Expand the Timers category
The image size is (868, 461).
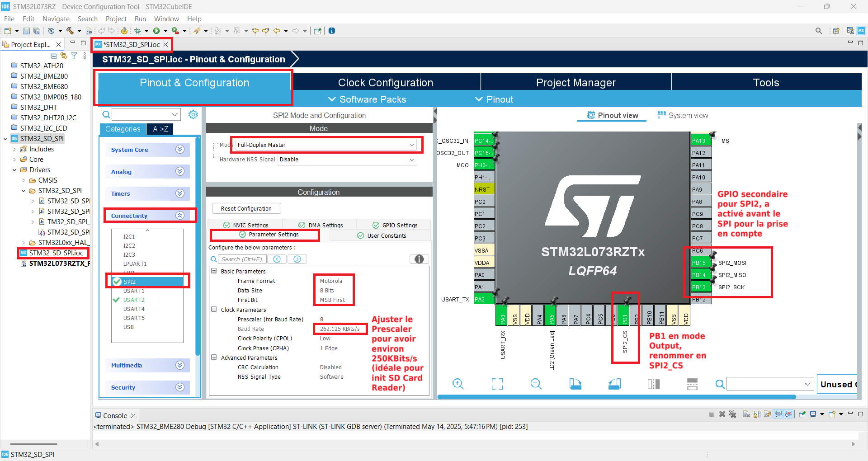[147, 193]
